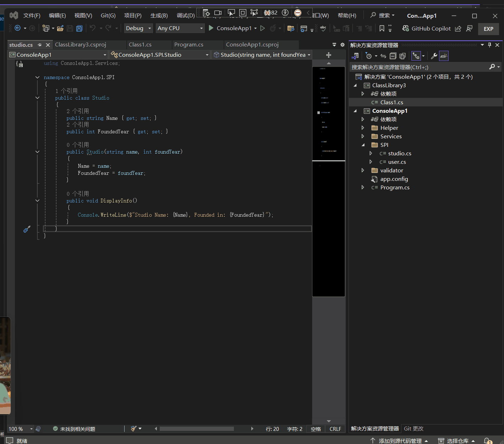Open the 生成(B) menu
The width and height of the screenshot is (504, 444).
point(159,16)
